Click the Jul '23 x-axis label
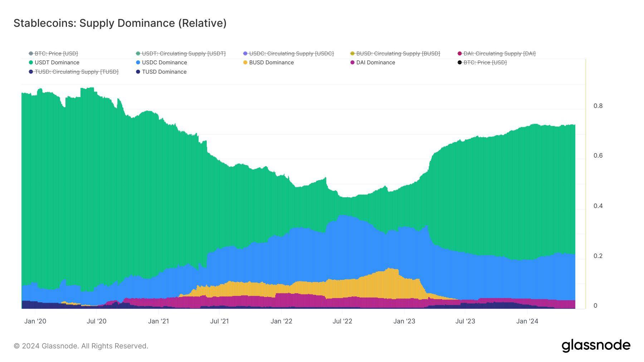Screen dimensions: 644x362 point(465,321)
